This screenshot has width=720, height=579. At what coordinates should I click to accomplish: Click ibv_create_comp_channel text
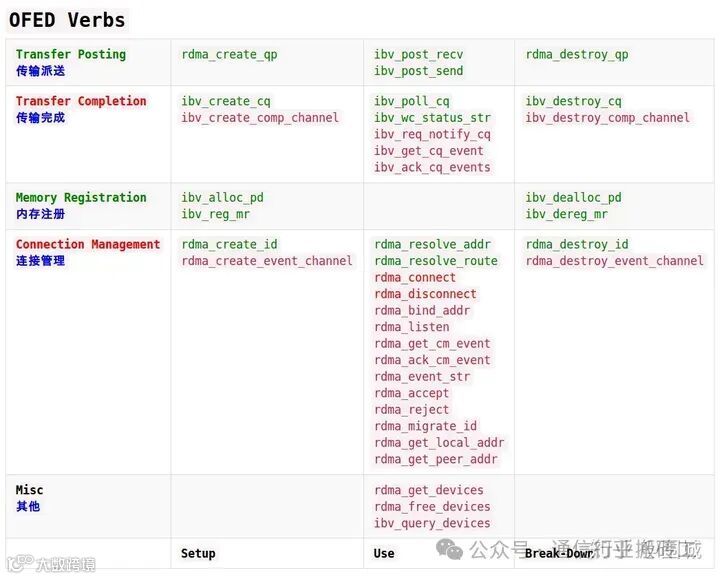pos(260,118)
